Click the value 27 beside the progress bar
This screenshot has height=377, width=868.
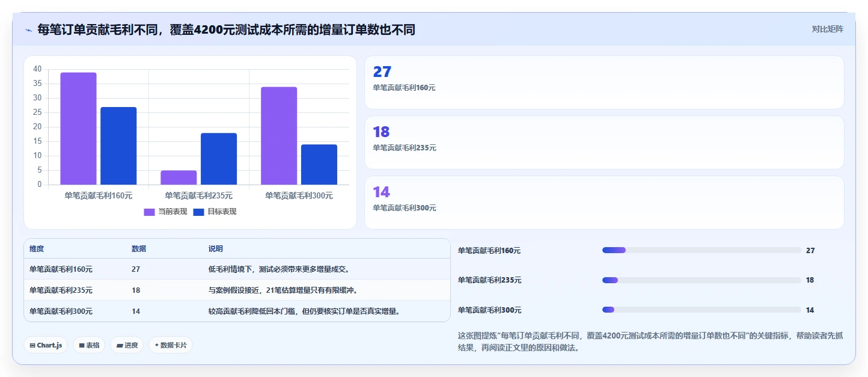(x=810, y=251)
